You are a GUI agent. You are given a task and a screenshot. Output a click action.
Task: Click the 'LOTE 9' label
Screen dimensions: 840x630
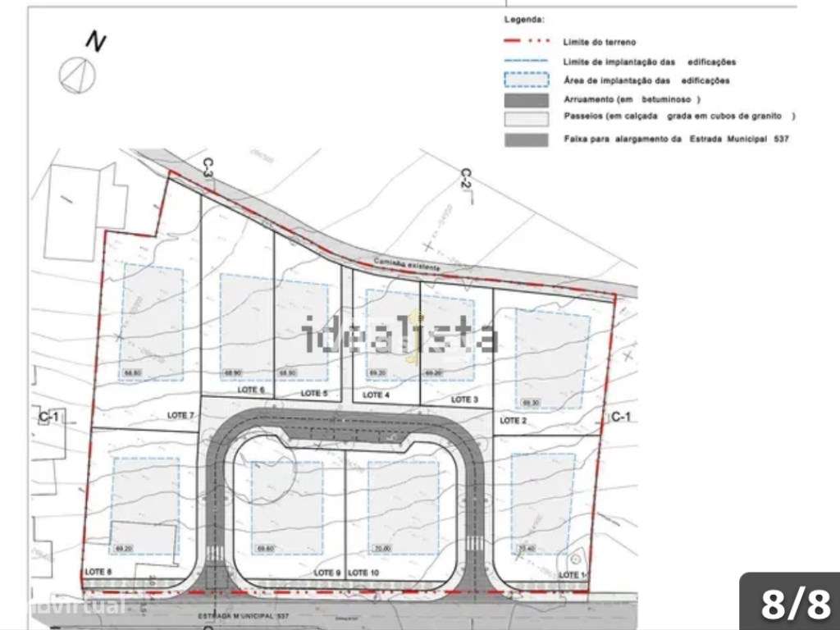point(326,573)
